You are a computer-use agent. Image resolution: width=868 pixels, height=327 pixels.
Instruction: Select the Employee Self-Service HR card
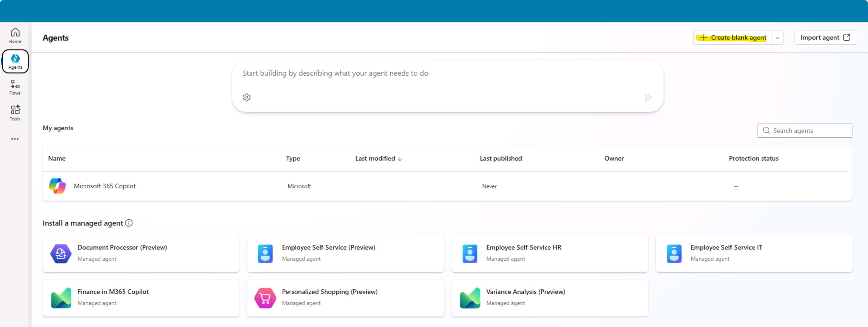[x=549, y=253]
